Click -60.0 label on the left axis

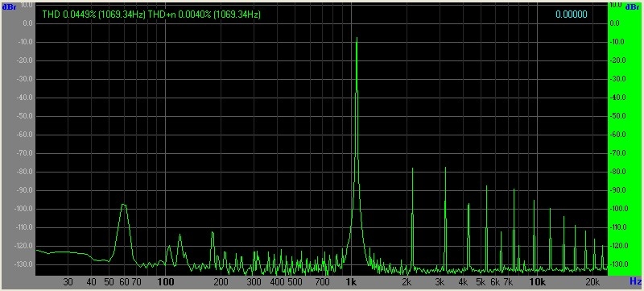click(x=24, y=135)
